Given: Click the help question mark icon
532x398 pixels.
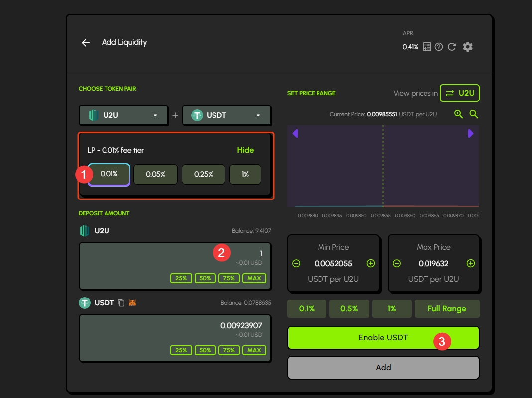Looking at the screenshot, I should (x=439, y=47).
